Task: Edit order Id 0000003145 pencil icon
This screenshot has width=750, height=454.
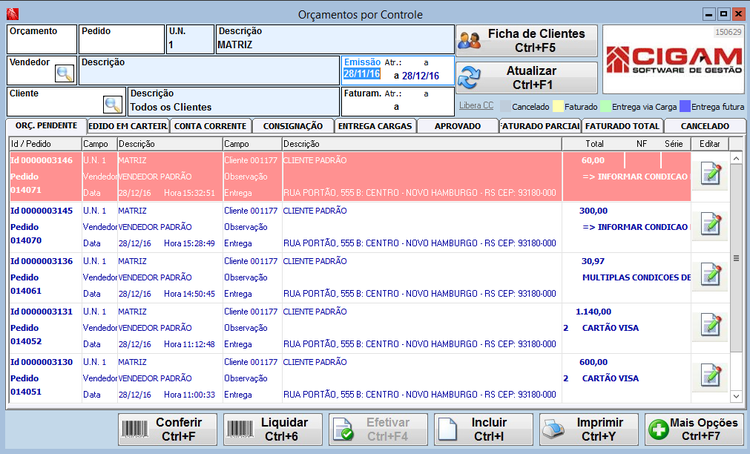Action: pos(710,224)
